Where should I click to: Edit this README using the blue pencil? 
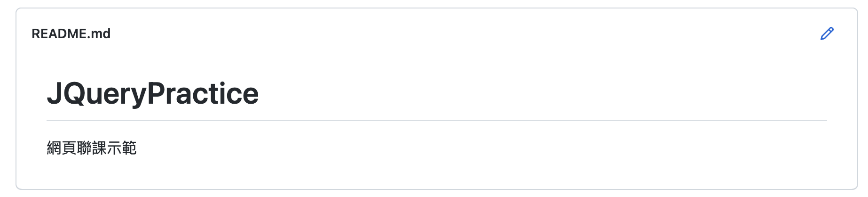click(827, 33)
